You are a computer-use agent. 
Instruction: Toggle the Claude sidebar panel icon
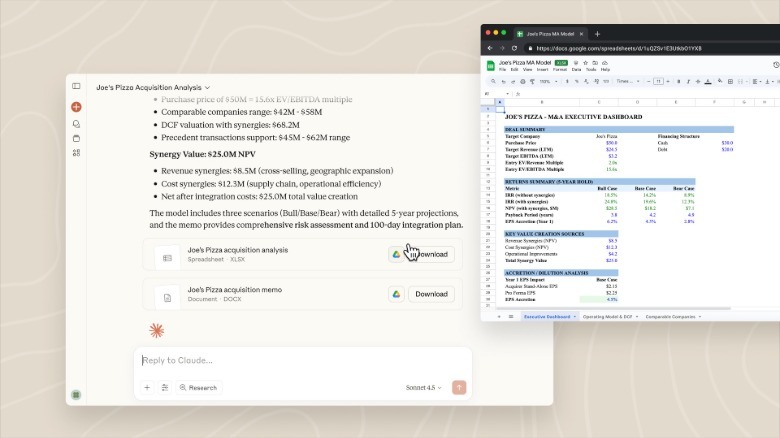point(76,87)
